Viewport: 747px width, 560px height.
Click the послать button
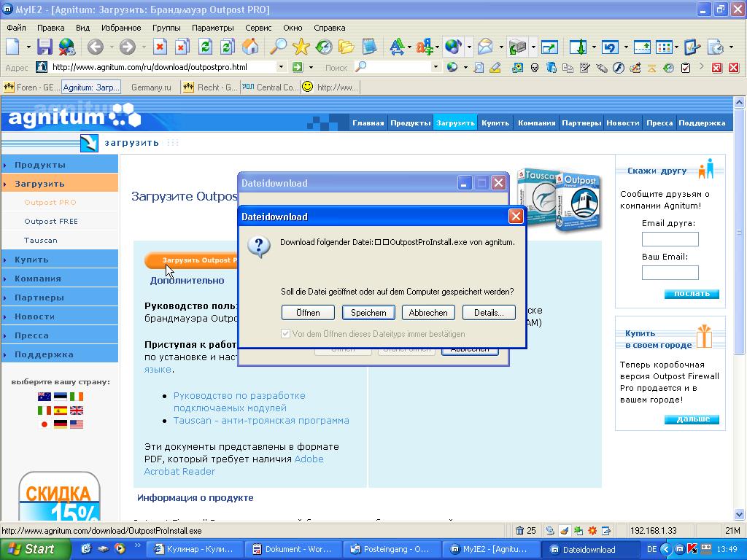tap(692, 294)
